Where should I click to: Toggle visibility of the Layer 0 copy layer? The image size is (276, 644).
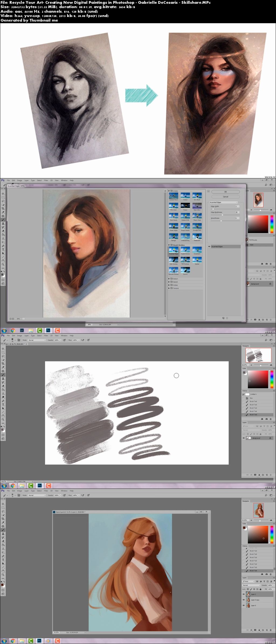(x=244, y=600)
